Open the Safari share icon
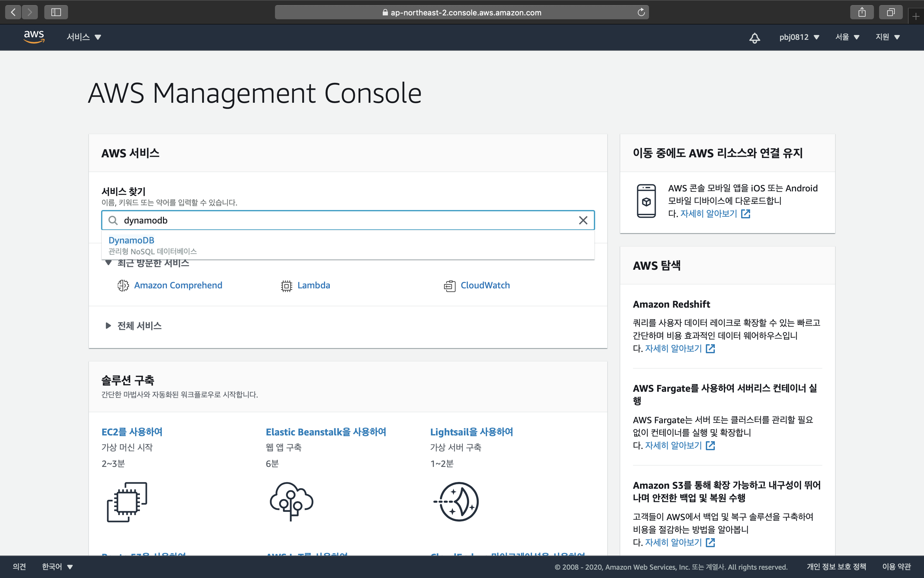This screenshot has height=578, width=924. 862,12
